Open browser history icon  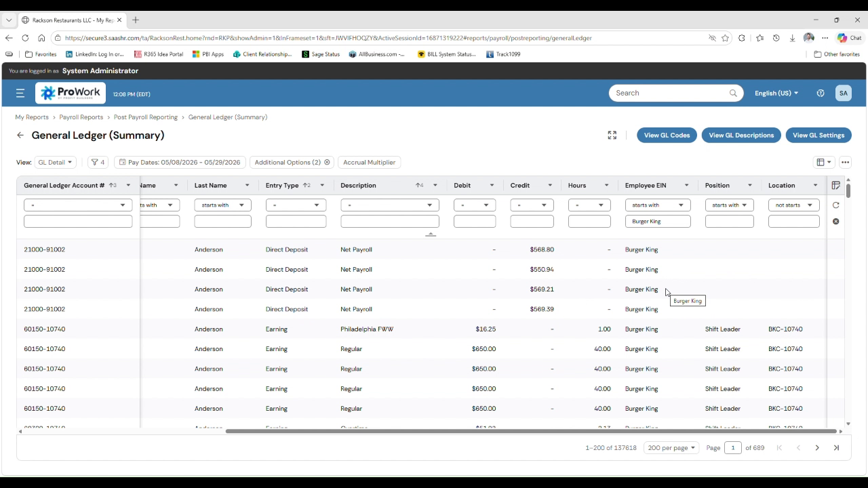[x=776, y=38]
